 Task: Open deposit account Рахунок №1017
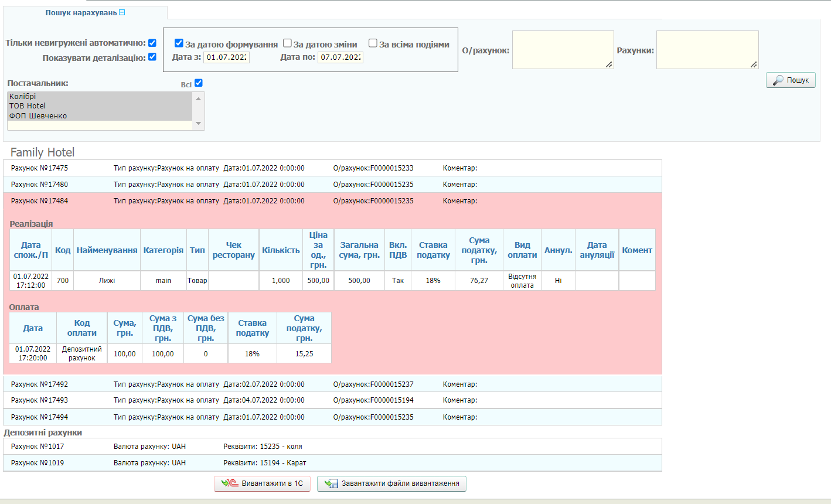[38, 447]
